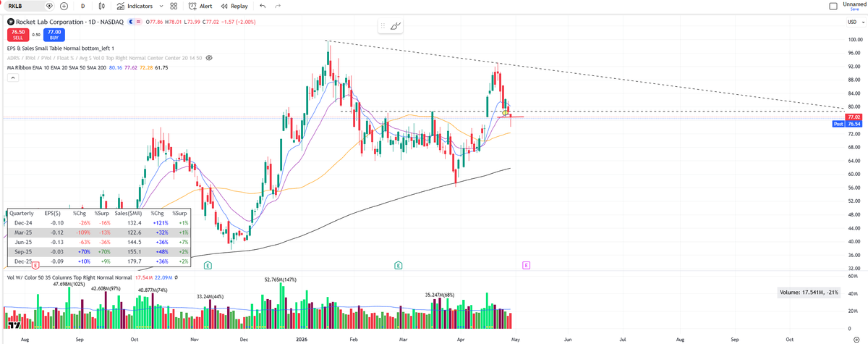Click the blue Post 76.54 price label
This screenshot has width=868, height=344.
tap(847, 124)
